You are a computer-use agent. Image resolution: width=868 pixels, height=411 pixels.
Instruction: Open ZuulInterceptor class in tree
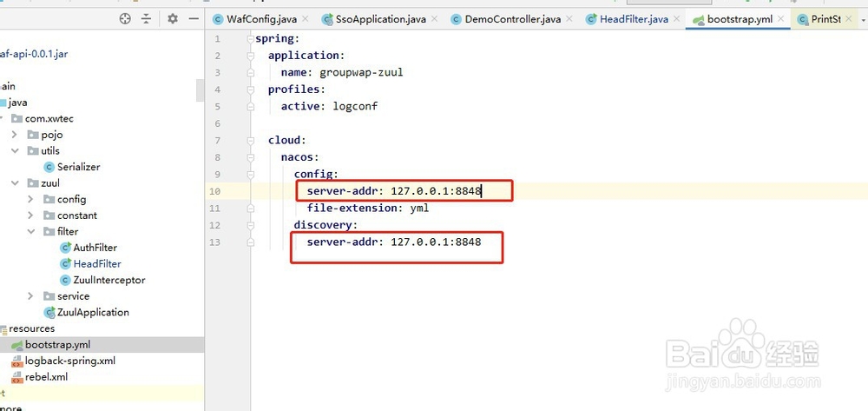click(x=109, y=280)
